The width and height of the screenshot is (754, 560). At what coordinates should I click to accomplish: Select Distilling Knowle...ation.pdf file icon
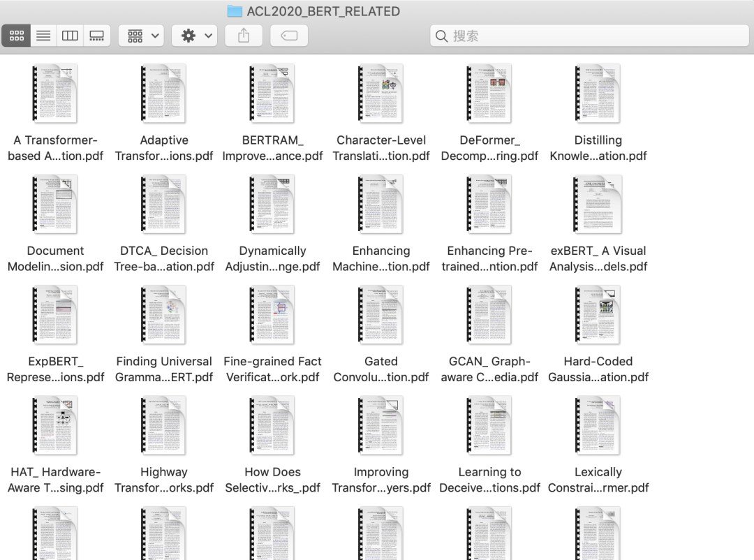click(598, 94)
